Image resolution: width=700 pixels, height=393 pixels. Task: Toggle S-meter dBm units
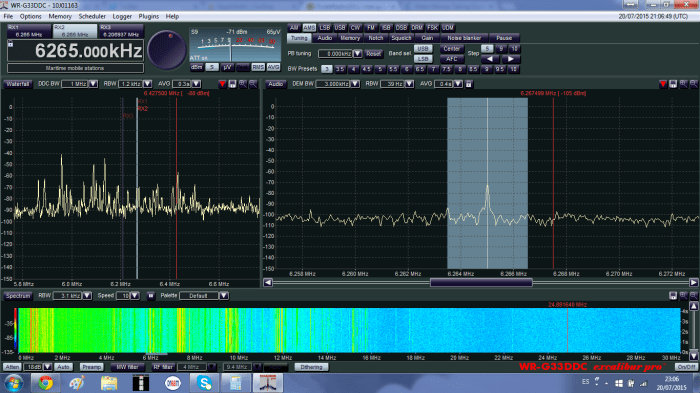197,67
